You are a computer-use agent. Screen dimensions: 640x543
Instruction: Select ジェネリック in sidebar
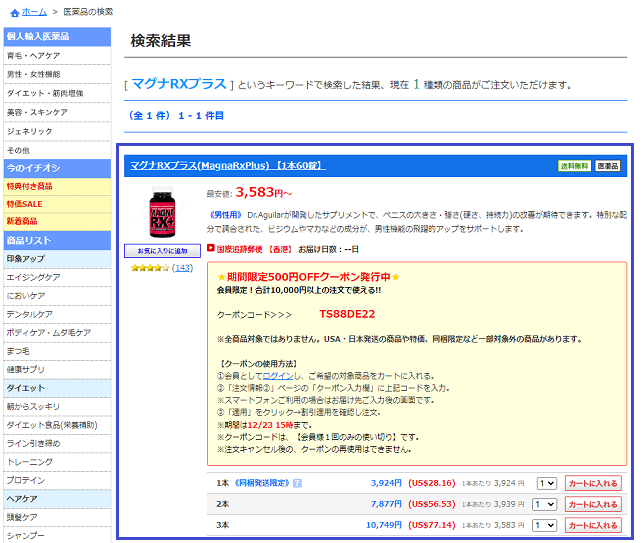57,131
